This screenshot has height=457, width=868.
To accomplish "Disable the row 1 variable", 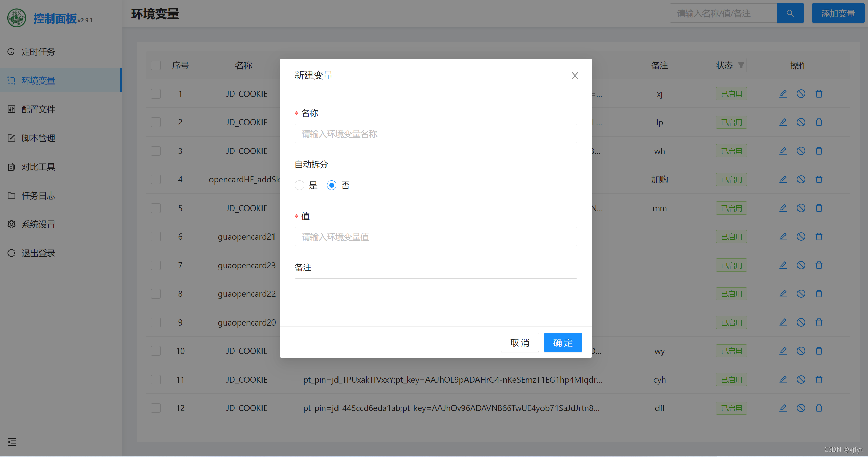I will click(x=801, y=94).
